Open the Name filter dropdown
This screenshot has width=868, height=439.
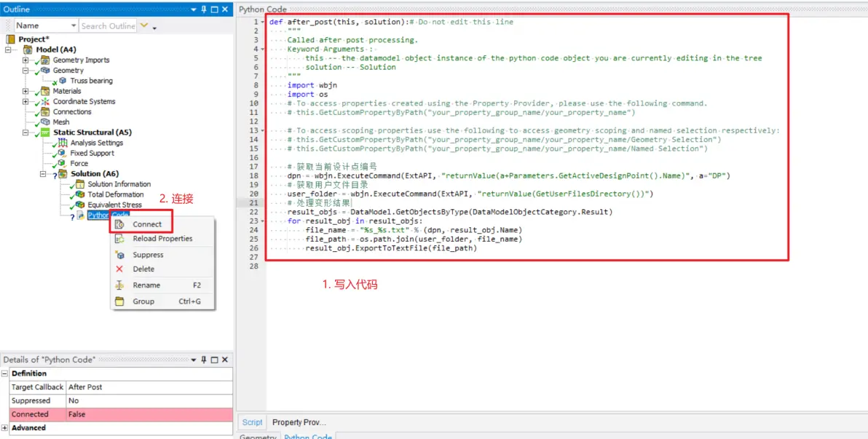coord(74,26)
